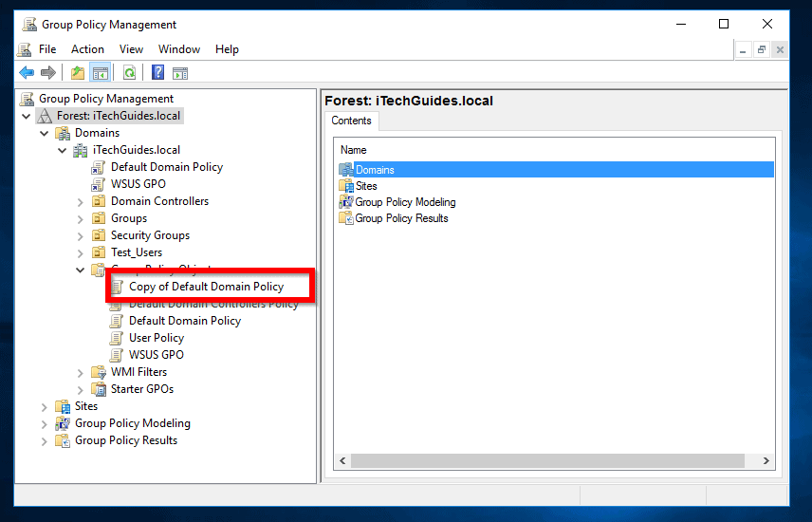Click the Forest iTechGuides.local tree icon
812x522 pixels.
pyautogui.click(x=45, y=116)
